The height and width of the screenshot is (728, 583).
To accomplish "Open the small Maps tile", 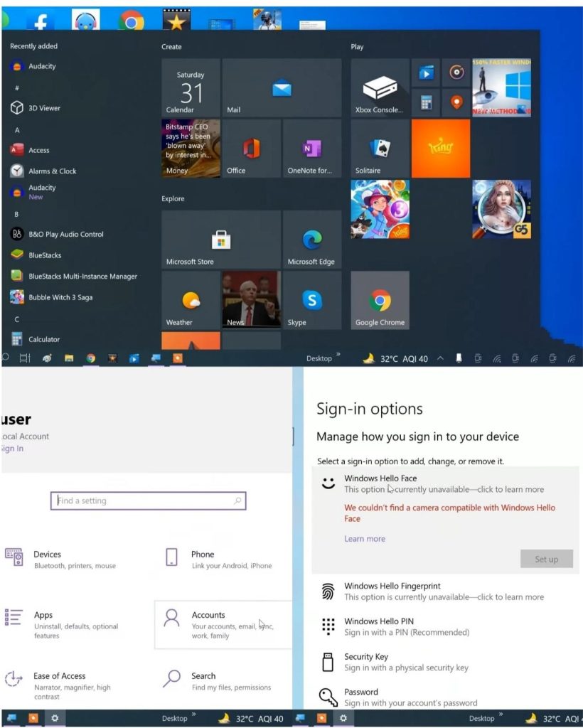I will 456,102.
